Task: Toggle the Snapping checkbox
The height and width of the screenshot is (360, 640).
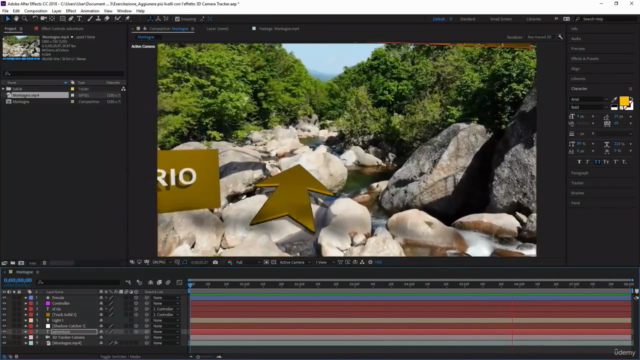Action: 177,19
